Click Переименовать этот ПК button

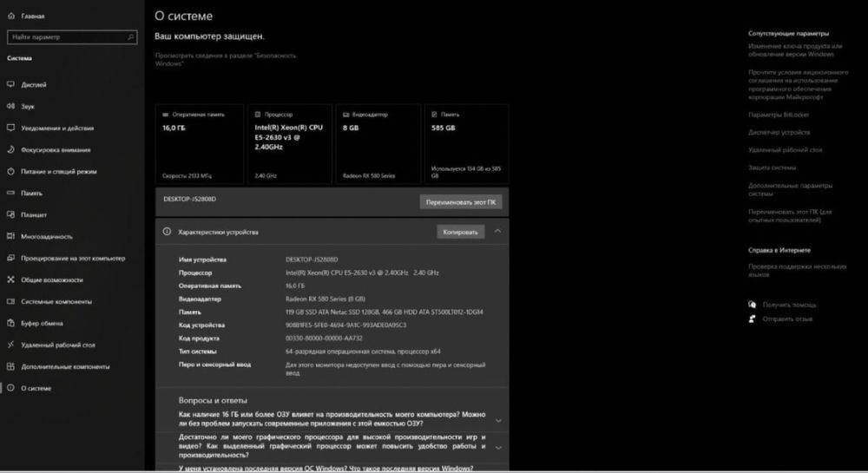[x=461, y=202]
